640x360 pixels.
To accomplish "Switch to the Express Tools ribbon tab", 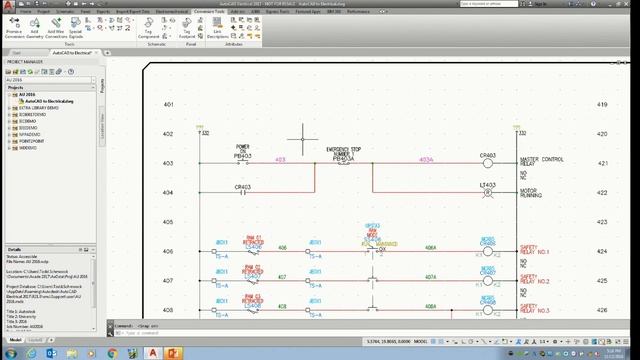I will tap(278, 11).
